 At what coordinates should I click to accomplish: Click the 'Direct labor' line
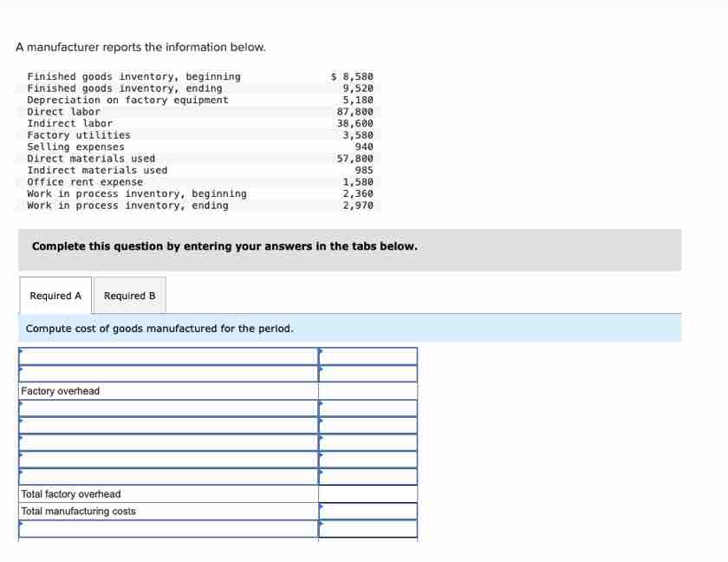coord(63,112)
